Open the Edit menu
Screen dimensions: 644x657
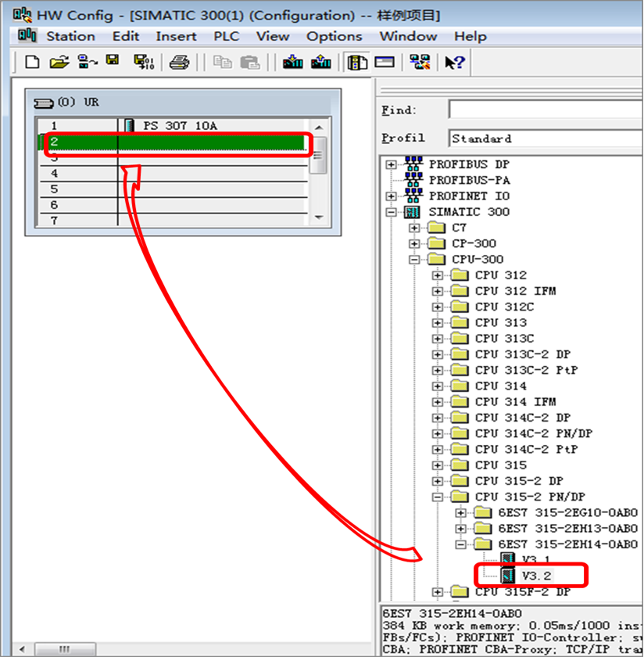[126, 37]
